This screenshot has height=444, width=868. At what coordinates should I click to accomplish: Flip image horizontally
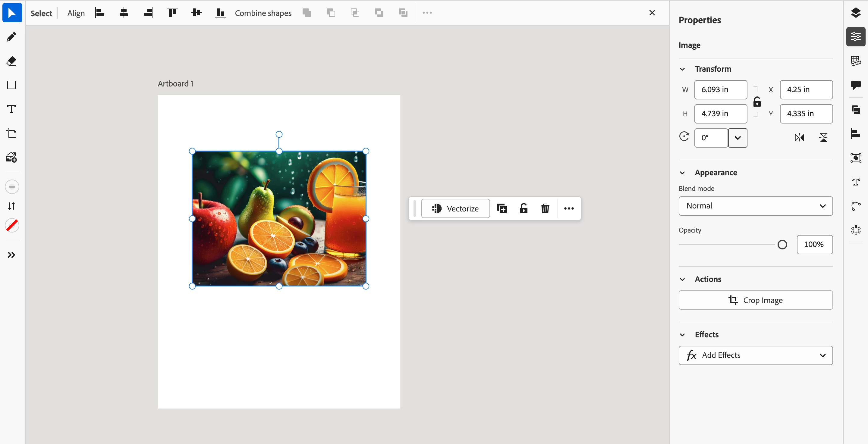799,137
